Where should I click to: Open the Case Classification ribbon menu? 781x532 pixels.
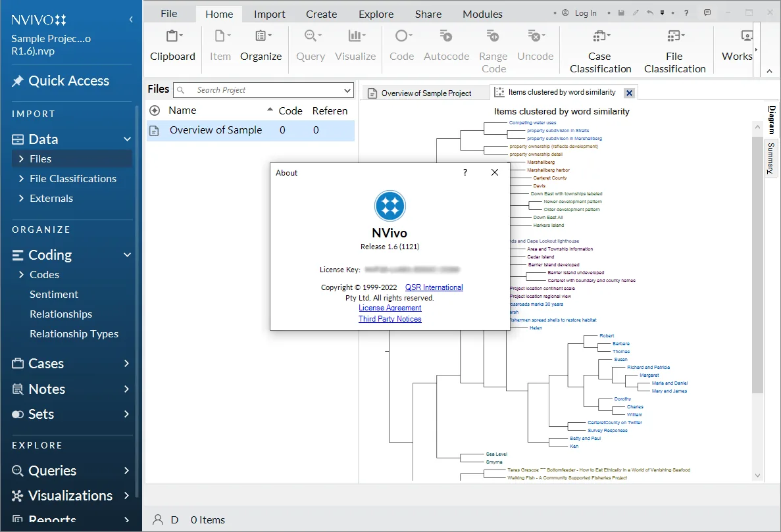tap(600, 51)
